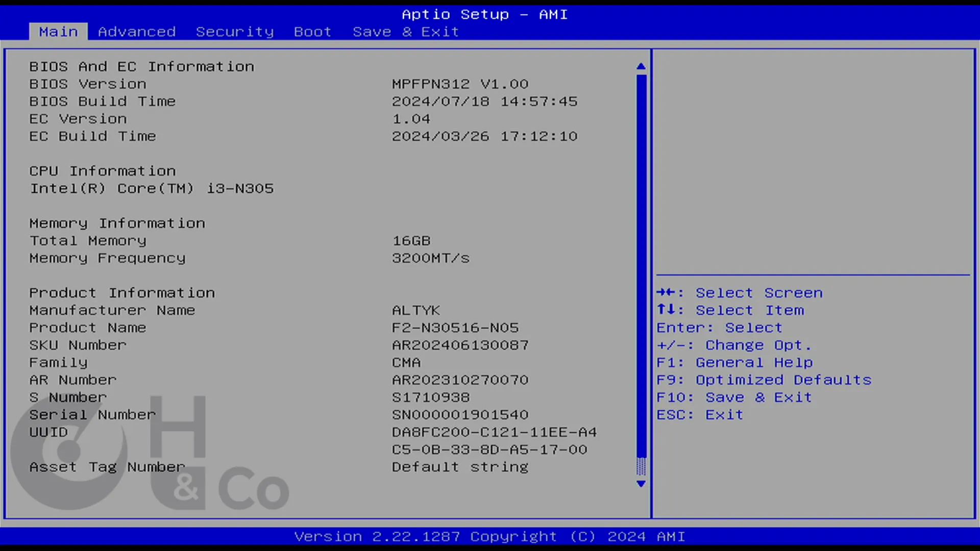
Task: Switch to the Main tab
Action: tap(58, 32)
